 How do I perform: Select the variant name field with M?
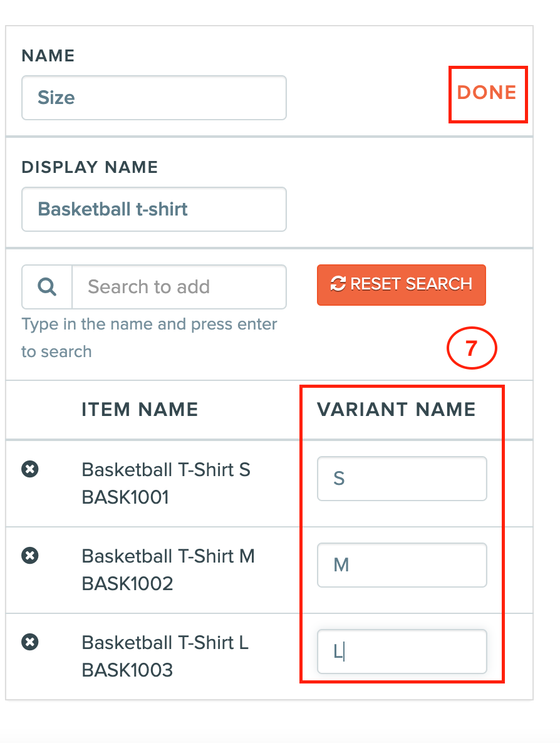(402, 565)
